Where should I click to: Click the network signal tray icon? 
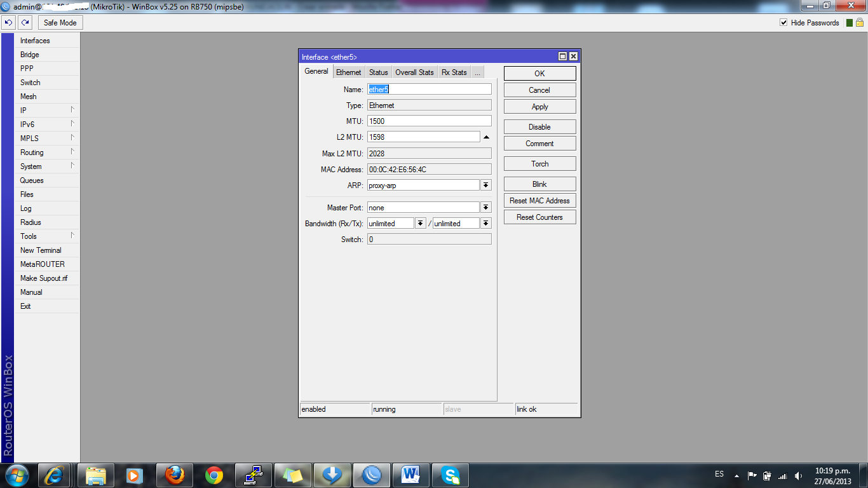(x=782, y=475)
